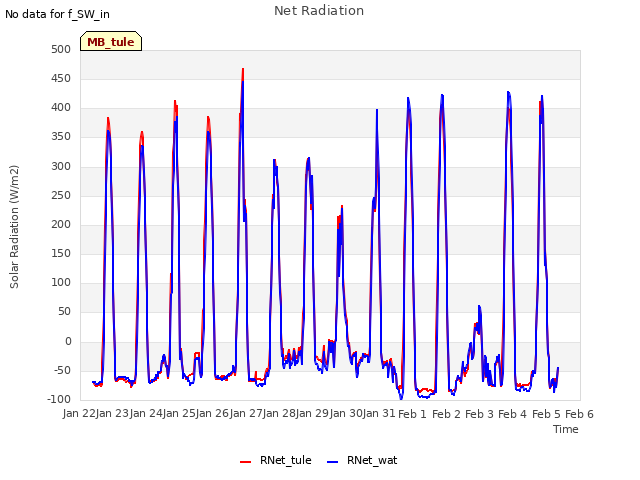Click the MB_tule label box
Screen dimensions: 640x480
pos(111,41)
